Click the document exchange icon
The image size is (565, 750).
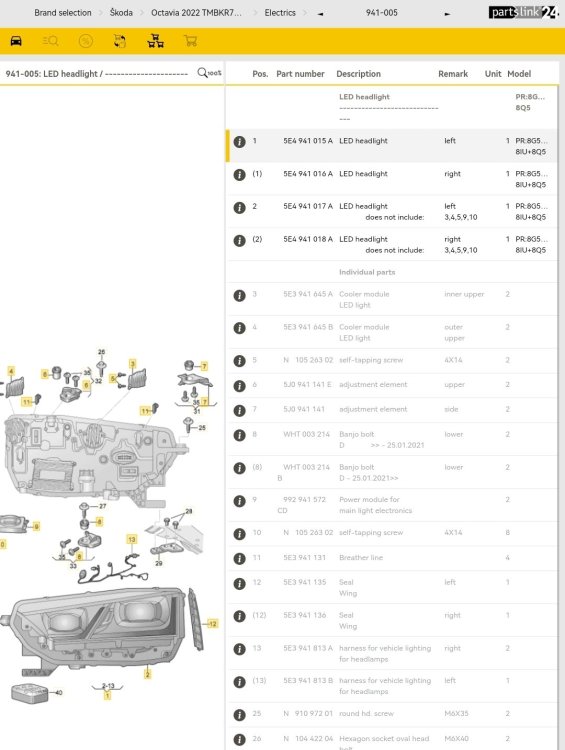coord(120,41)
